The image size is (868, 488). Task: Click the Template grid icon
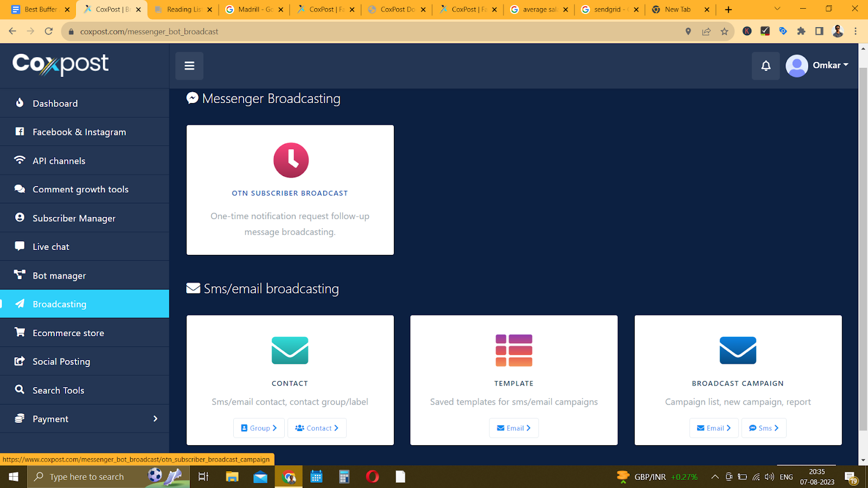514,350
